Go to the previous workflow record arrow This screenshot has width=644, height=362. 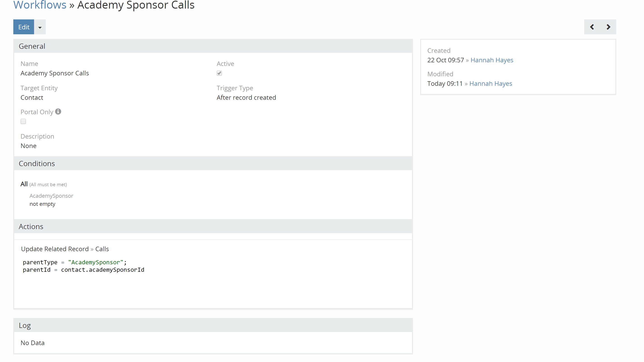[592, 27]
